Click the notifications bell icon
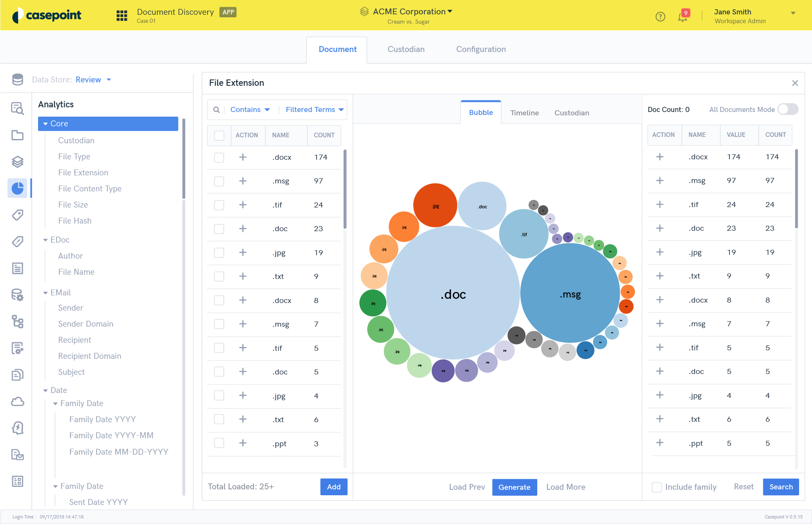812x524 pixels. 682,16
